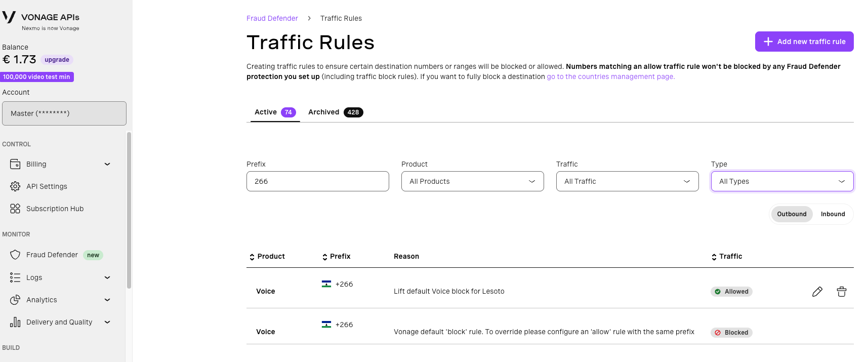Click the upgrade balance button
The image size is (868, 362).
(x=57, y=60)
